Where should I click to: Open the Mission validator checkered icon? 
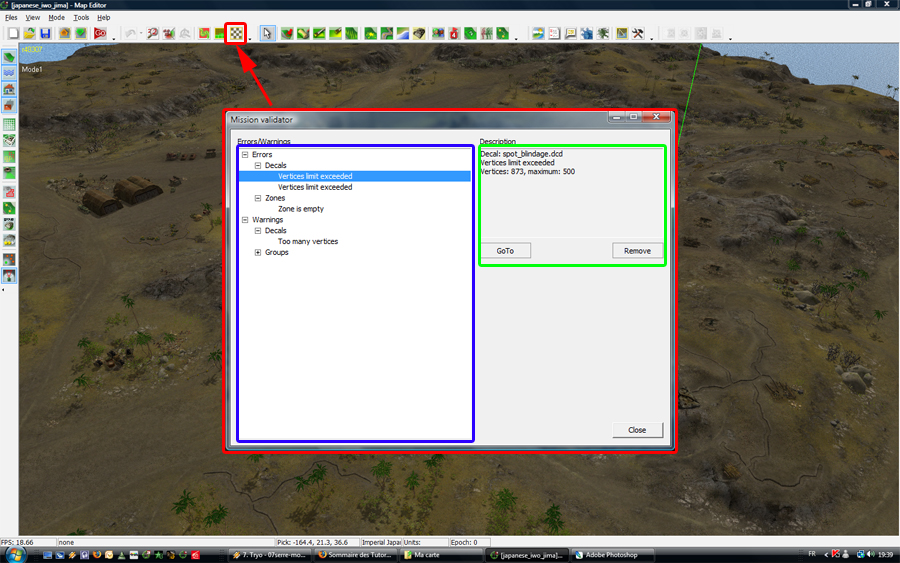coord(236,33)
